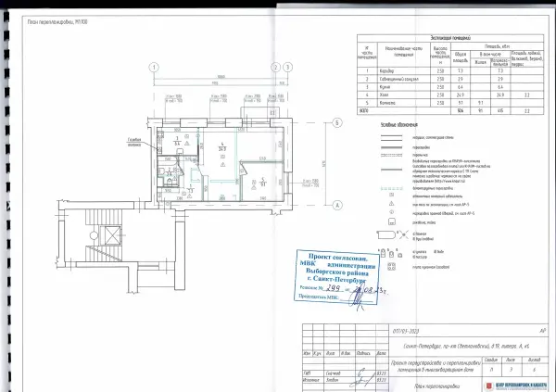Click the stamp's decision number 299
556x392 pixels.
pyautogui.click(x=333, y=287)
